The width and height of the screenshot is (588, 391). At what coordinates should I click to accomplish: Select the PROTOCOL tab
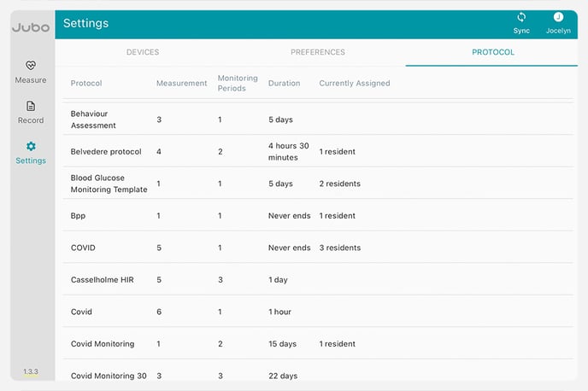pyautogui.click(x=493, y=52)
